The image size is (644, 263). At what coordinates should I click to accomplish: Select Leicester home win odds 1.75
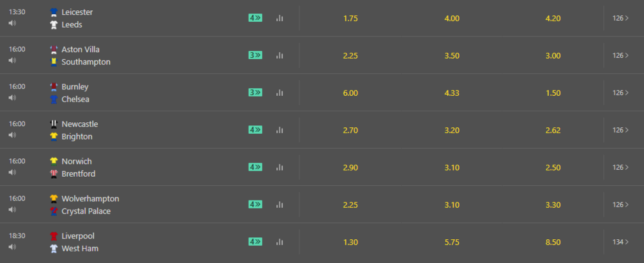tap(350, 19)
